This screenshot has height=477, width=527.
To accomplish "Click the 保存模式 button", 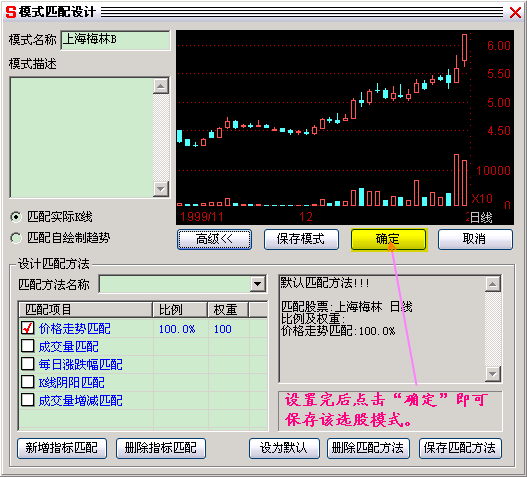I will click(x=301, y=239).
